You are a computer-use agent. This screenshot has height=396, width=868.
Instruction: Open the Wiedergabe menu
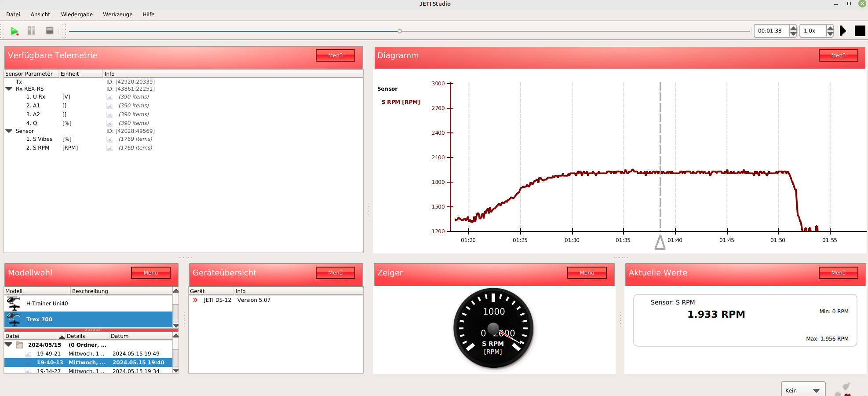tap(77, 15)
